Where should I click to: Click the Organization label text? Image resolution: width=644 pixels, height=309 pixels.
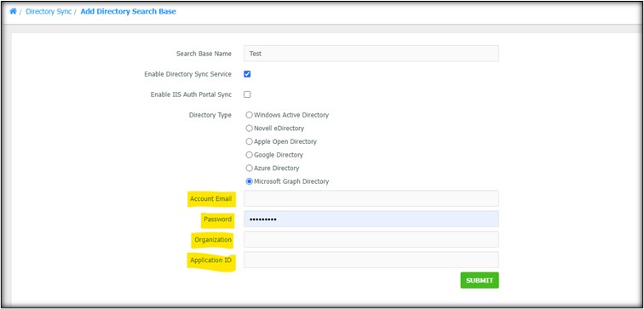213,240
